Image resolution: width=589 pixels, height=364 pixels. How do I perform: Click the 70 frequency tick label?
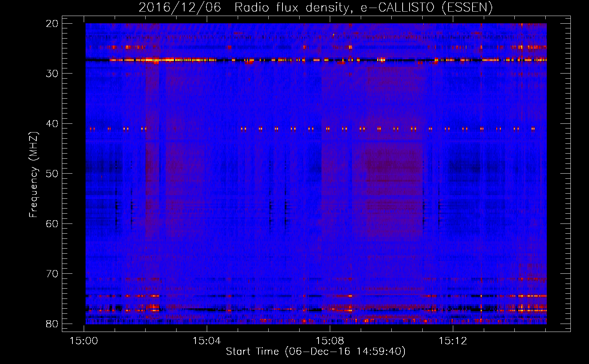52,274
